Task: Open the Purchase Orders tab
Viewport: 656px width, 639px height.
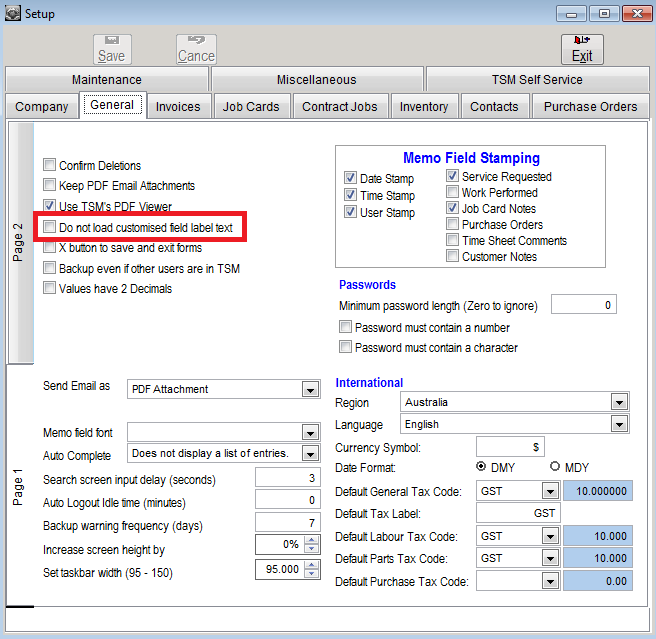Action: click(x=590, y=107)
